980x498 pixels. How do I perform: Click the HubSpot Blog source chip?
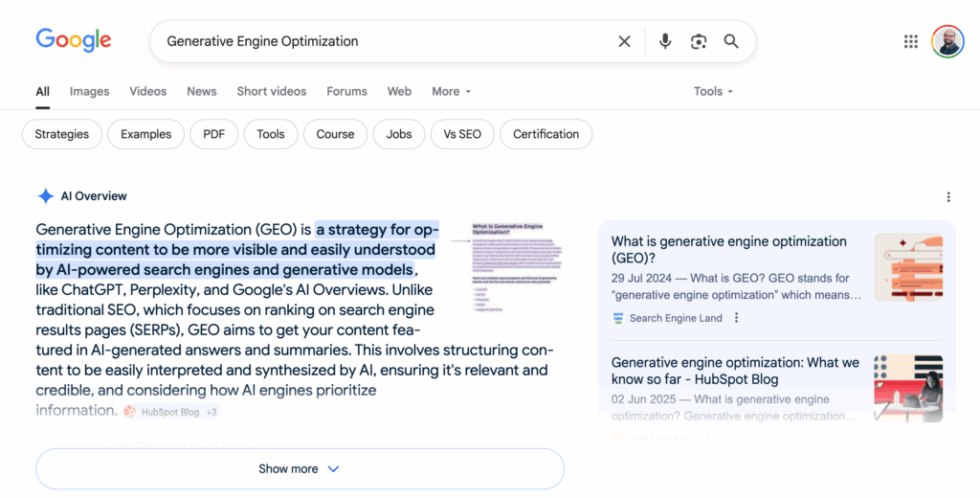pyautogui.click(x=171, y=412)
